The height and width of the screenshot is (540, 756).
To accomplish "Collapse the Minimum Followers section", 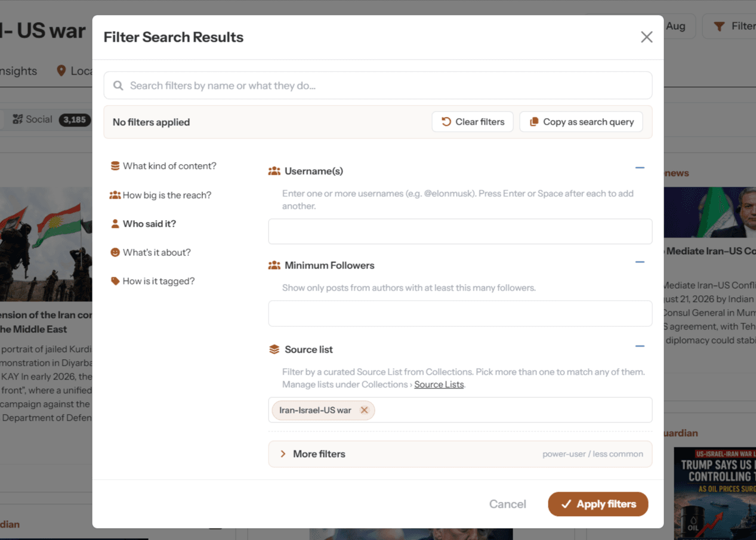I will pos(640,262).
